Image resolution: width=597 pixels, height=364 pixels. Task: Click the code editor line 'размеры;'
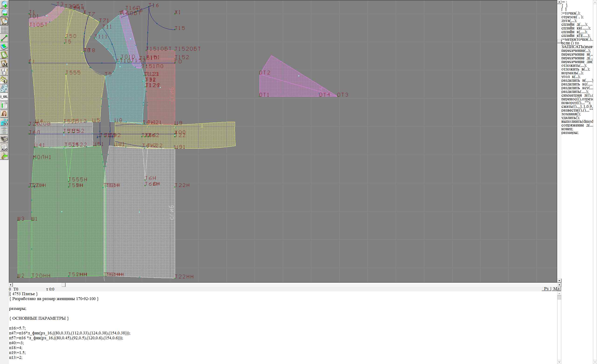[18, 308]
